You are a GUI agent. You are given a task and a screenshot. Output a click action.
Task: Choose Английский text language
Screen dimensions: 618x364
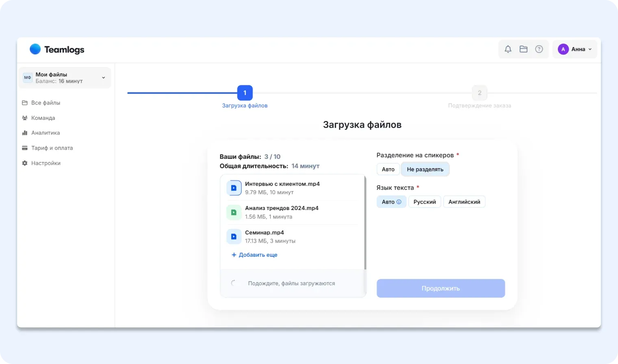coord(464,202)
